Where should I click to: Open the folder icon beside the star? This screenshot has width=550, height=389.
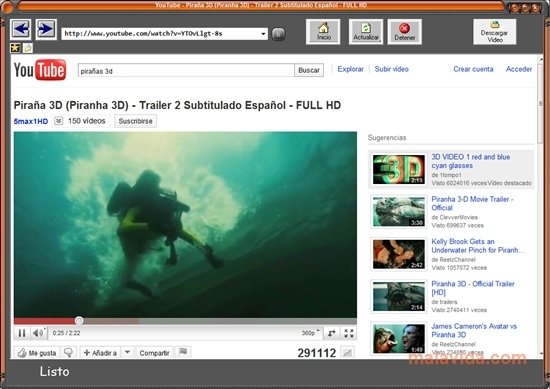(x=28, y=48)
